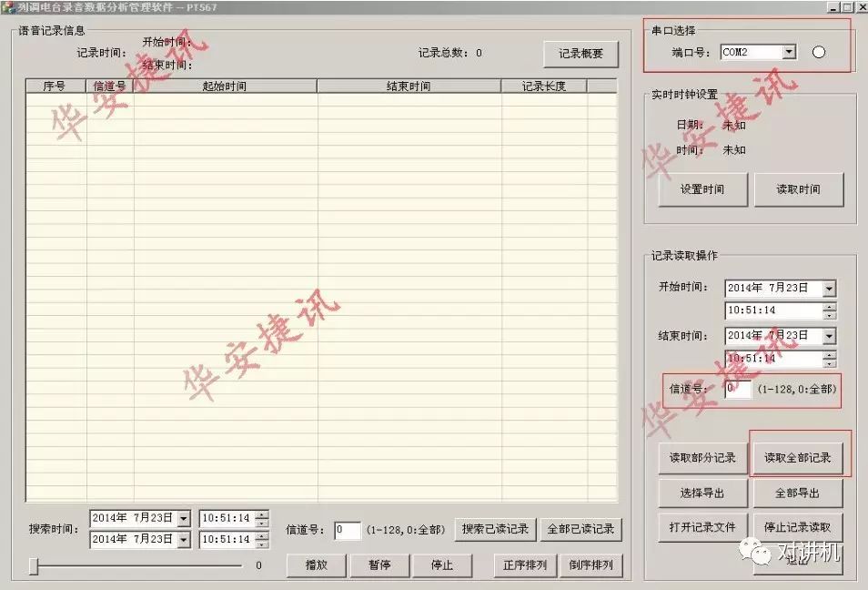The image size is (868, 590).
Task: Click the 读取时间 button
Action: coord(798,189)
